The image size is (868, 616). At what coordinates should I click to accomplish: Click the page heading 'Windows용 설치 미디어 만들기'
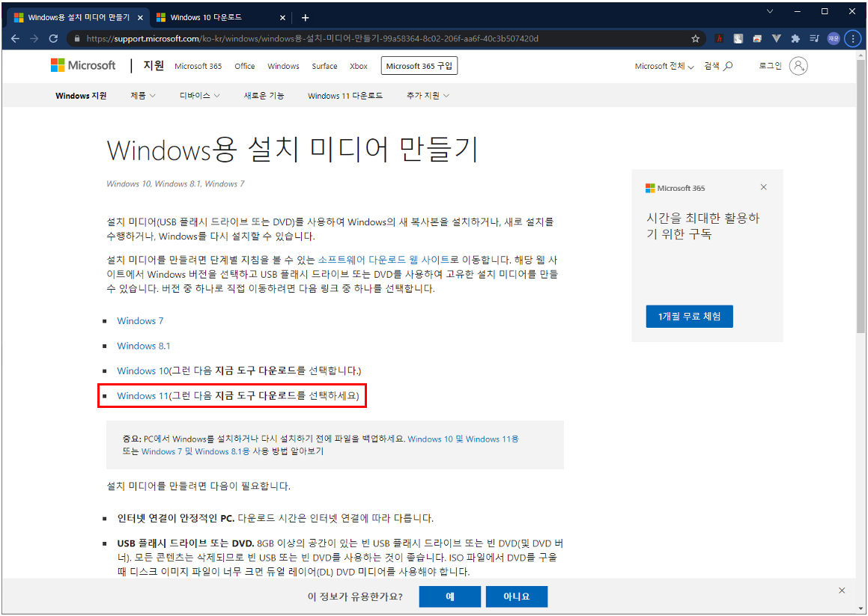292,148
